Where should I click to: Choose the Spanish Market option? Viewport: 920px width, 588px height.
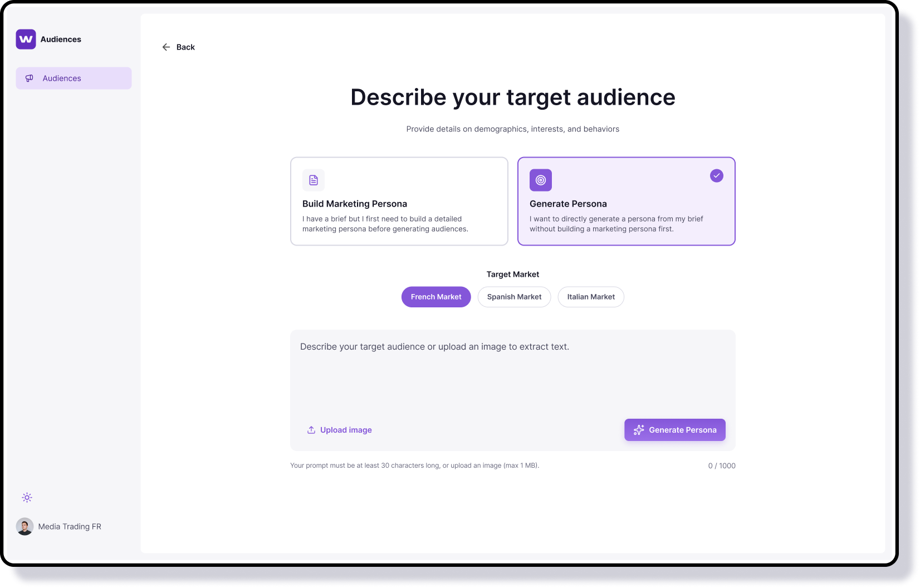[514, 297]
